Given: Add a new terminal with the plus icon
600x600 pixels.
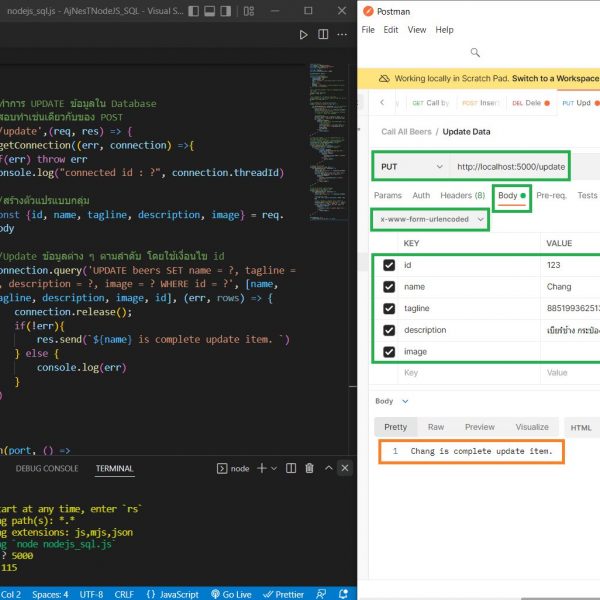Looking at the screenshot, I should point(262,468).
